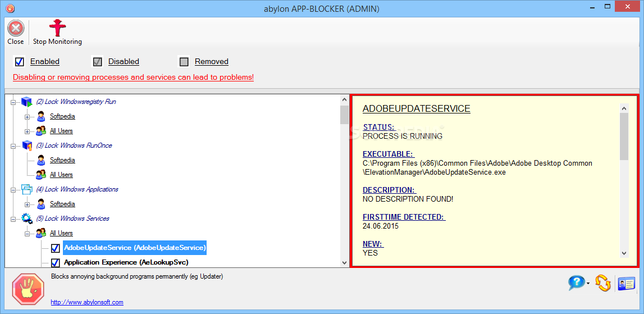Select Application Experience (AeLookupSvc) row

pyautogui.click(x=126, y=262)
